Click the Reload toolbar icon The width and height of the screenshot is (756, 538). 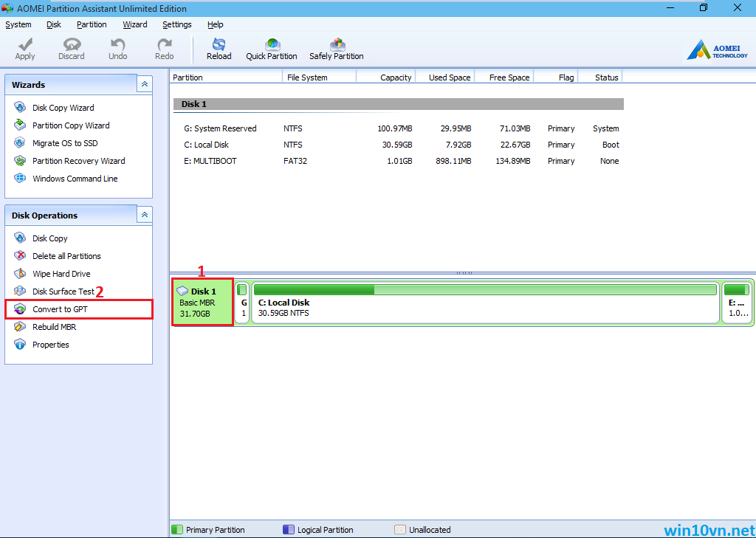tap(219, 45)
